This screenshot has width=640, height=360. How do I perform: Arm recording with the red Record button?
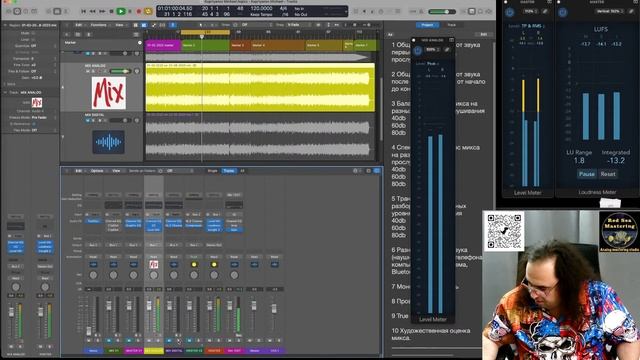click(x=139, y=11)
